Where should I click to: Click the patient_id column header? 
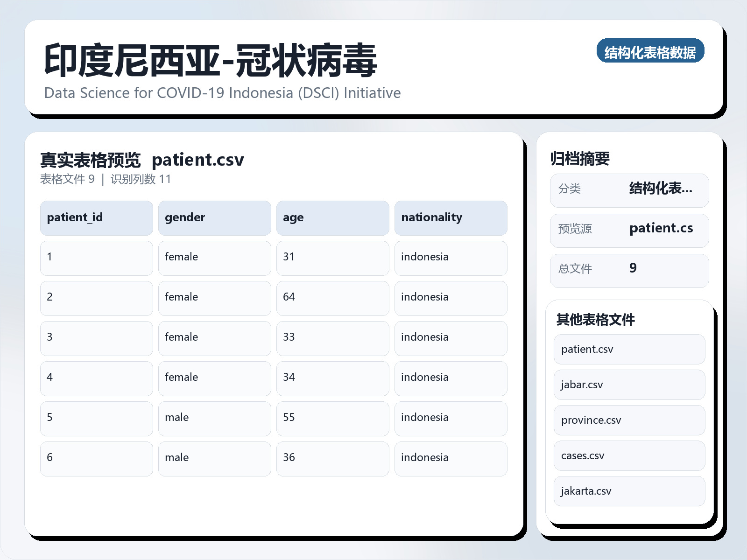(96, 218)
